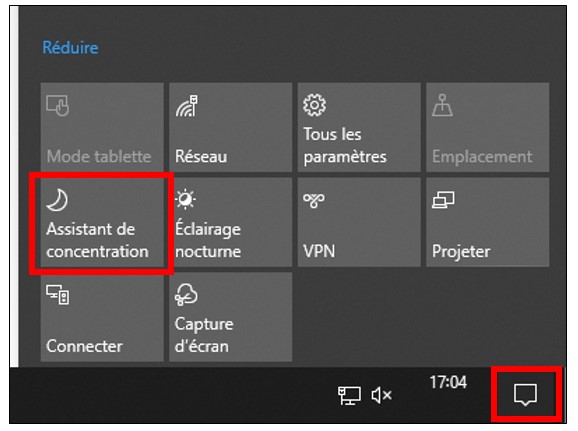Open the VPN quick action tile
The width and height of the screenshot is (578, 431).
(x=359, y=222)
